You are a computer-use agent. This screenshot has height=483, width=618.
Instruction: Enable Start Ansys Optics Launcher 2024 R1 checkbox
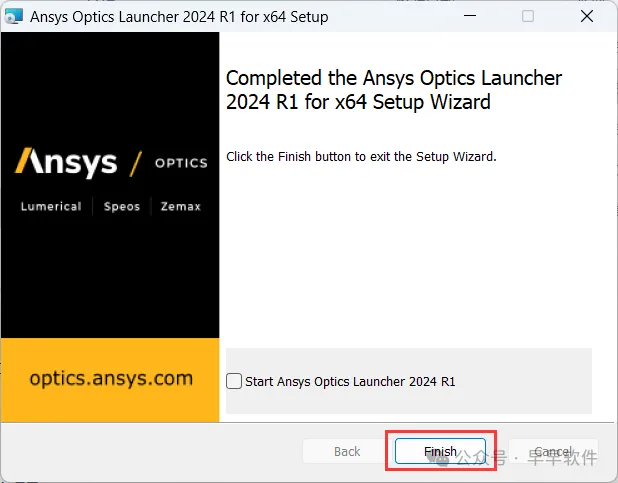coord(234,381)
